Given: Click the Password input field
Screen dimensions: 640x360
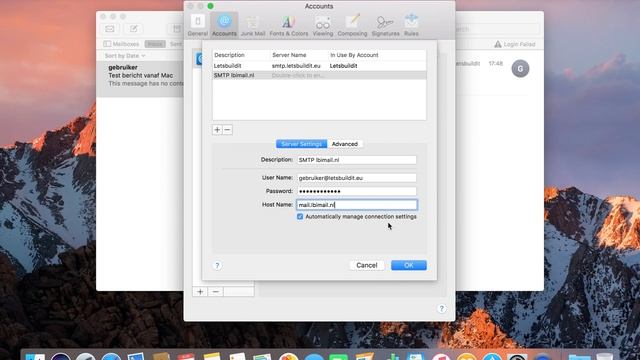Looking at the screenshot, I should coord(356,191).
